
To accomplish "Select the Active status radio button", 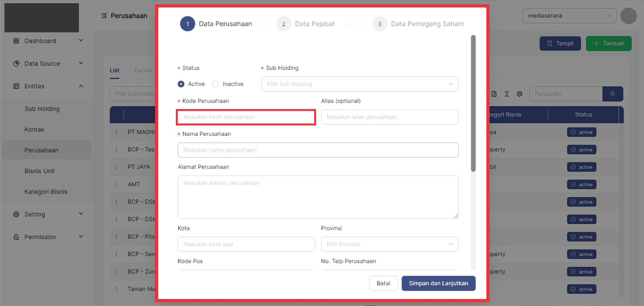I will pyautogui.click(x=181, y=84).
